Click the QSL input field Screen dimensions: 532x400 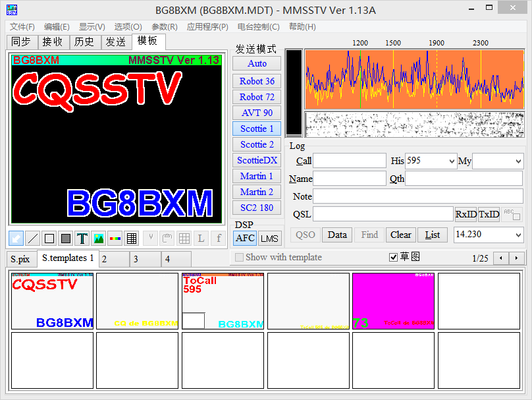point(383,214)
